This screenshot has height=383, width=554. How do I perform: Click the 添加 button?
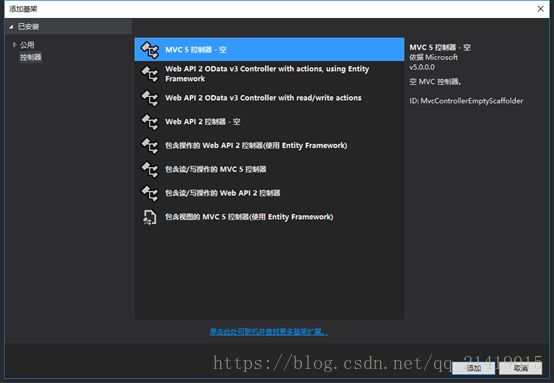click(x=474, y=368)
